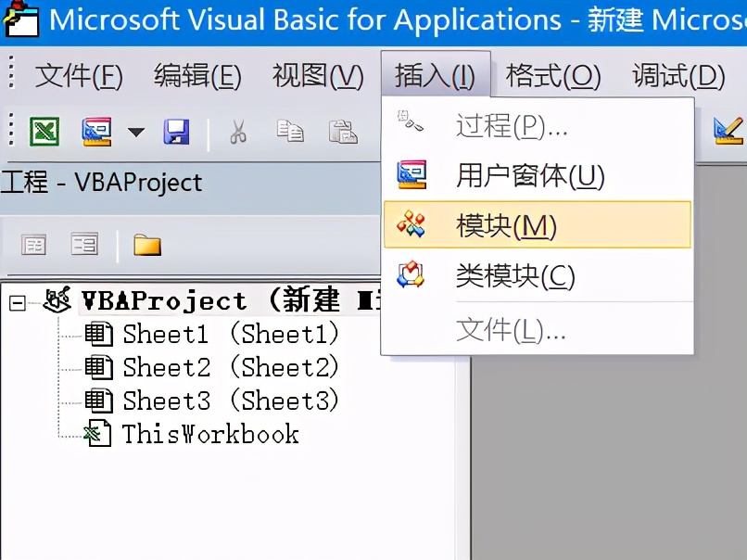747x560 pixels.
Task: Click the Procedure icon in Insert menu
Action: coord(410,121)
